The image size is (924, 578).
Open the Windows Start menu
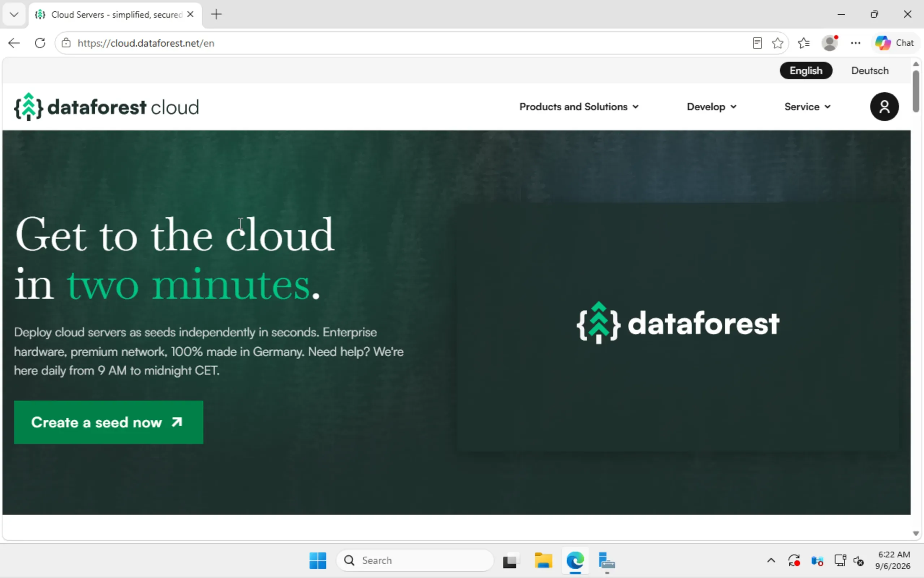pyautogui.click(x=318, y=560)
